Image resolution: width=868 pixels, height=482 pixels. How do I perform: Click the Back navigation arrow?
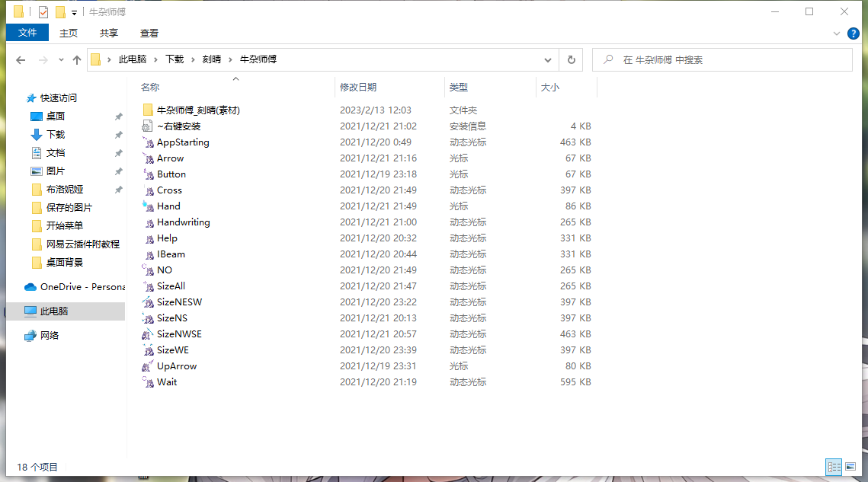[21, 59]
